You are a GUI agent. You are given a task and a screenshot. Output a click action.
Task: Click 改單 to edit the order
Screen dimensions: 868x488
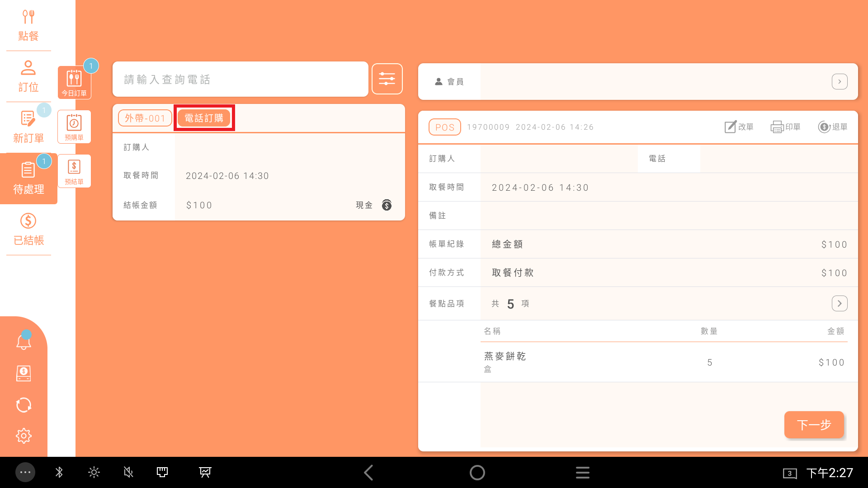tap(739, 127)
